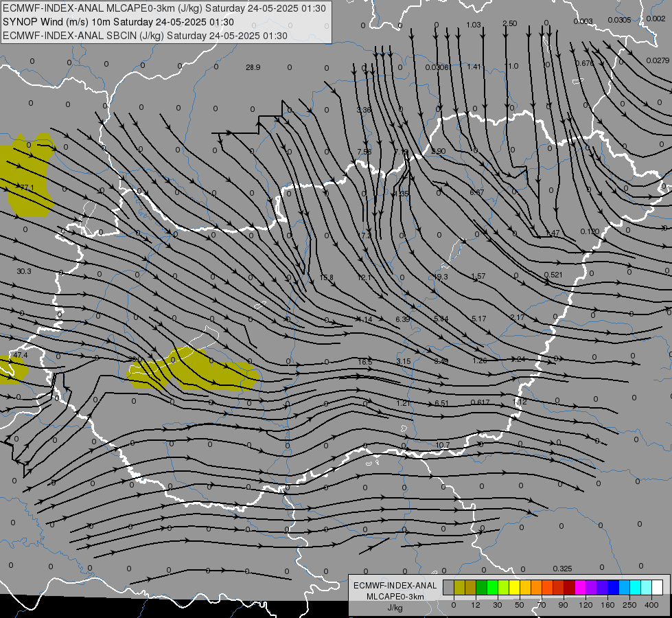Image resolution: width=672 pixels, height=618 pixels.
Task: Click the 0.120 value on the map
Action: click(x=590, y=231)
